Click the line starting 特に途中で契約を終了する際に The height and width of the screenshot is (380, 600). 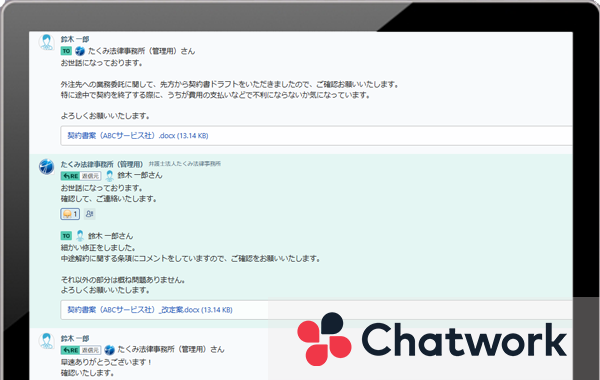(x=216, y=95)
